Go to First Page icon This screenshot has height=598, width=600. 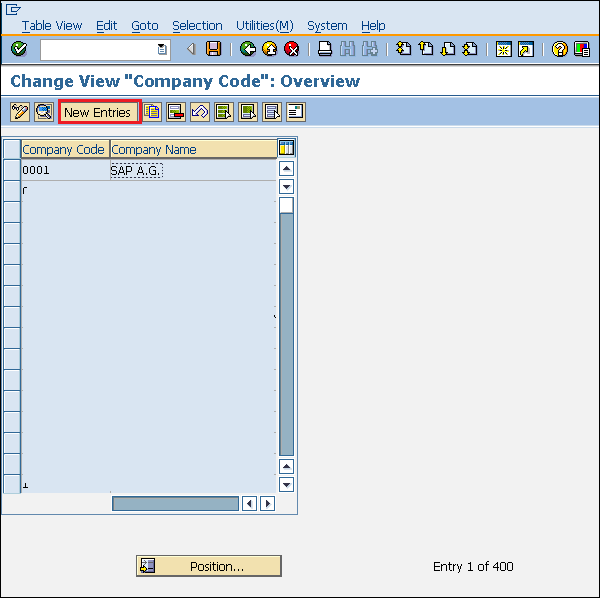tap(403, 49)
